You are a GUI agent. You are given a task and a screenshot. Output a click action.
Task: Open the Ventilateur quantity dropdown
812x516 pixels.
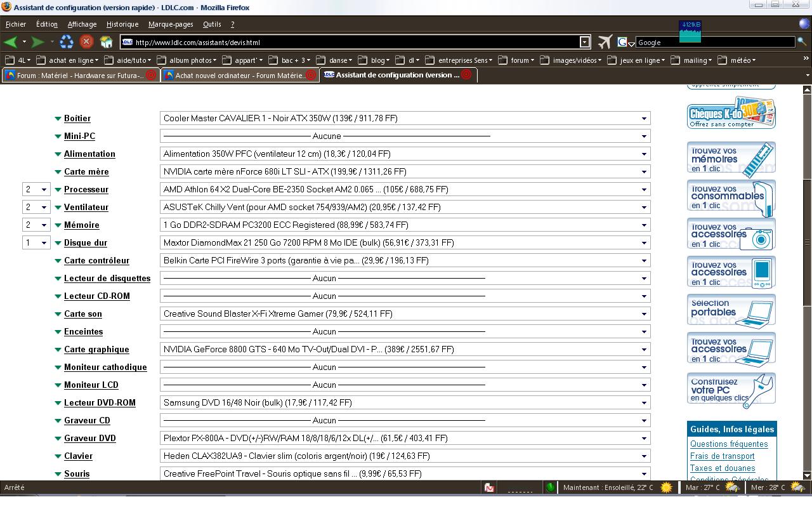36,207
